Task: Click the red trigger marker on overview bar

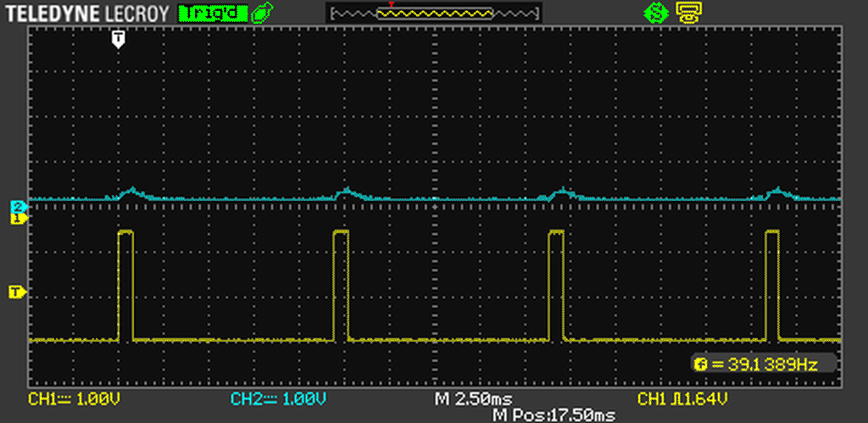Action: coord(392,4)
